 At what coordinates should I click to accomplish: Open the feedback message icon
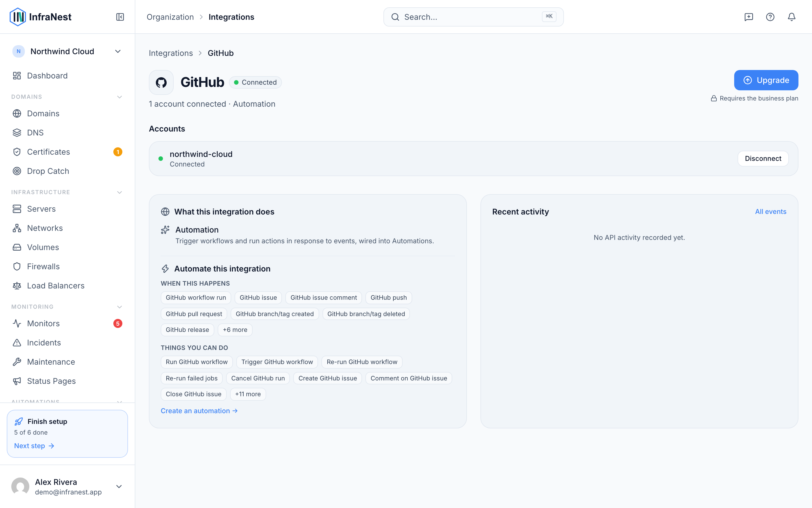tap(749, 17)
